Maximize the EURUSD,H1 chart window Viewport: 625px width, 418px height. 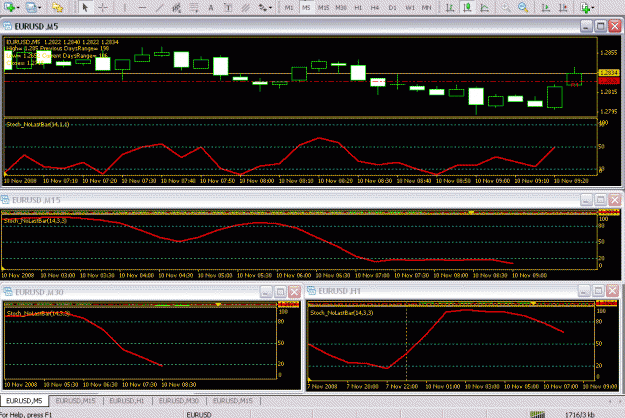(598, 291)
